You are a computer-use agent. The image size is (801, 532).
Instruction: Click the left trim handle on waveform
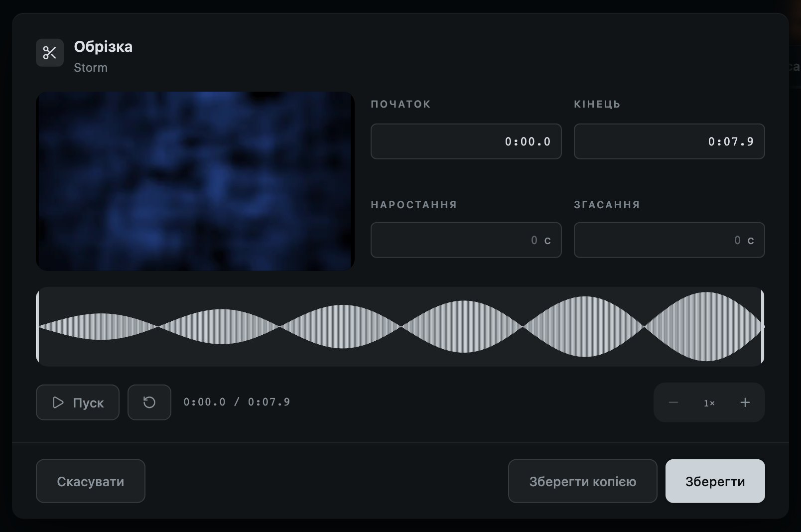pos(38,327)
